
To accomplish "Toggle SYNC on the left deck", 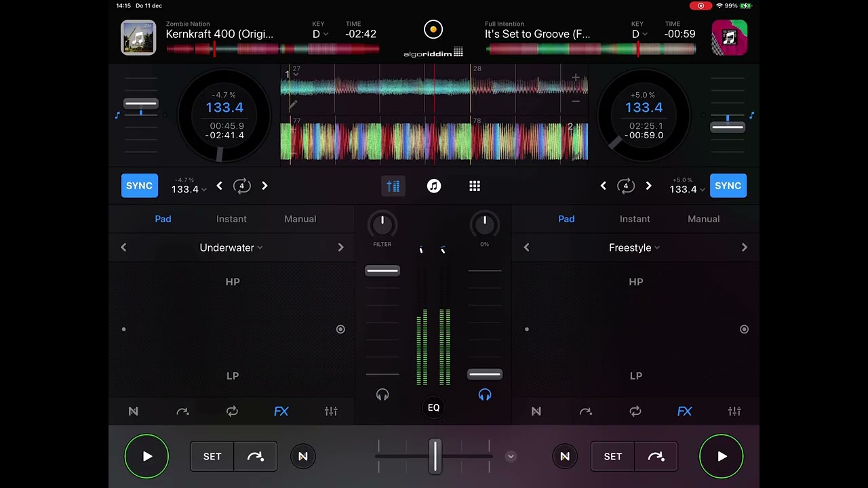I will 139,186.
